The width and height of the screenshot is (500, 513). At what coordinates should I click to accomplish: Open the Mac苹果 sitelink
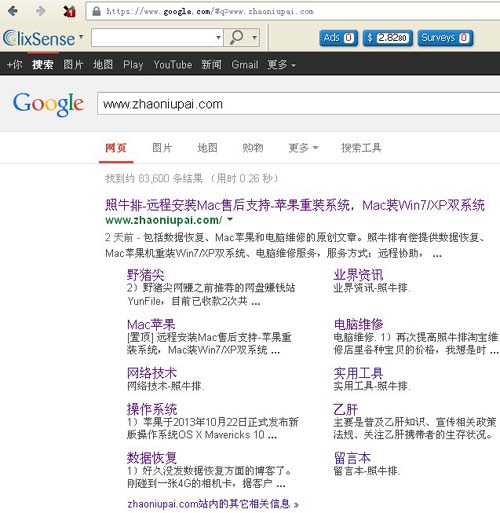[x=151, y=324]
